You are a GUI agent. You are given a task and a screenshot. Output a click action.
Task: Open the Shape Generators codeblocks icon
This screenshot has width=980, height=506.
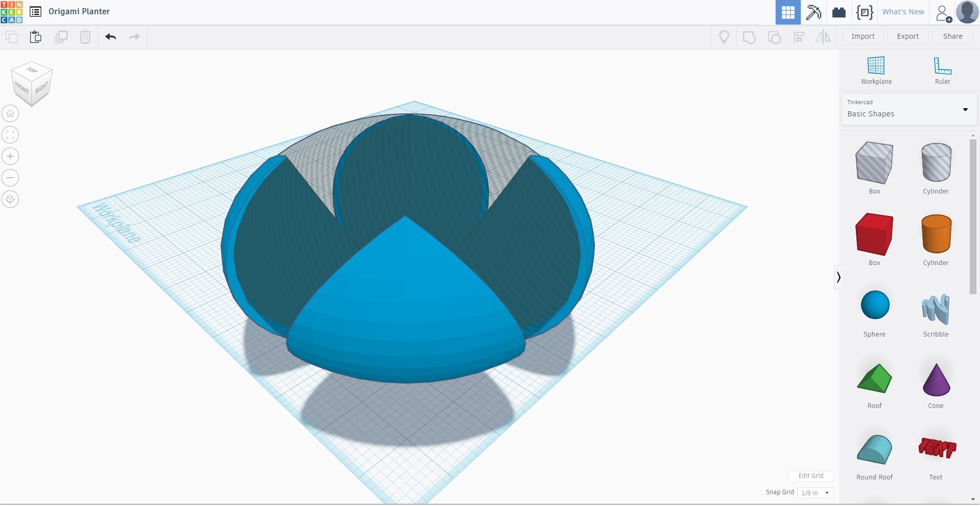coord(865,12)
